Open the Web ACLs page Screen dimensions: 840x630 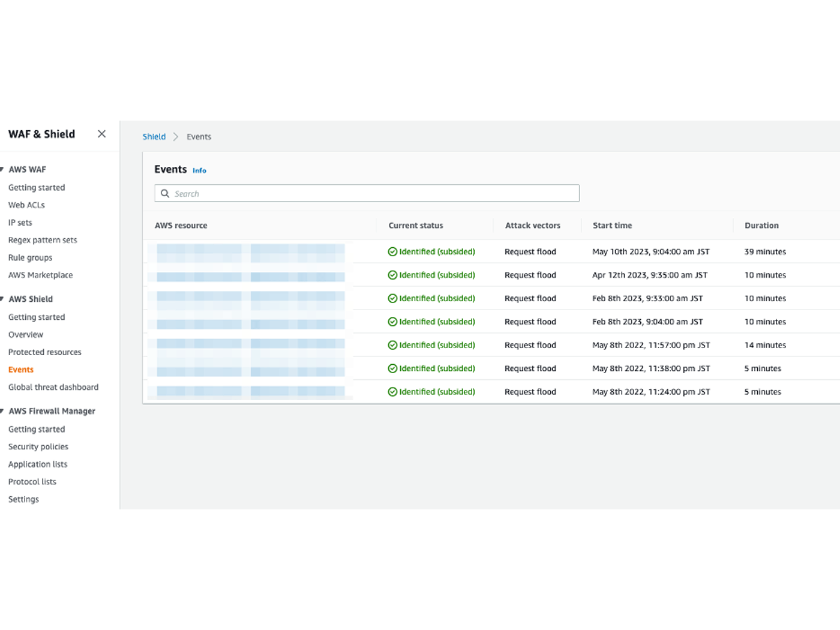26,205
